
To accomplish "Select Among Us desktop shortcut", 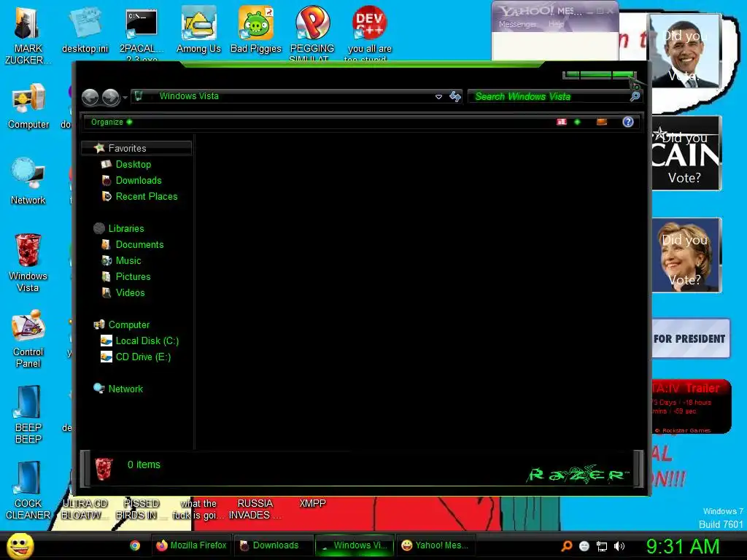I will pyautogui.click(x=198, y=30).
